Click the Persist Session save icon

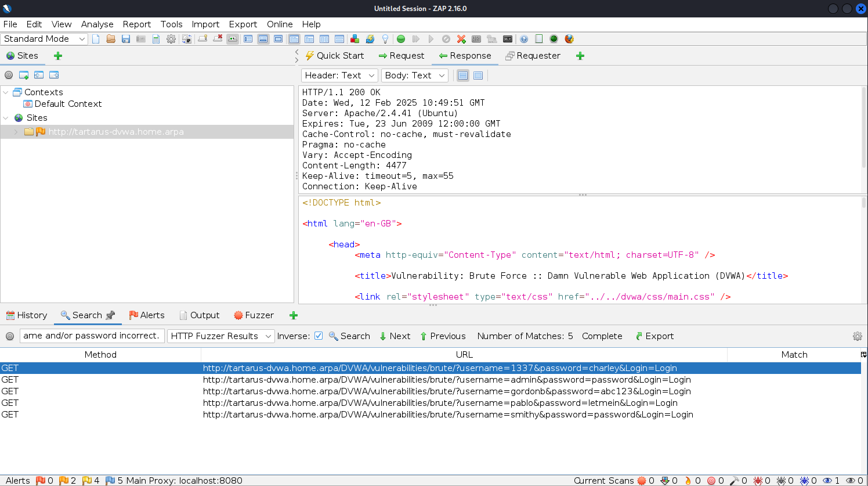click(x=126, y=39)
